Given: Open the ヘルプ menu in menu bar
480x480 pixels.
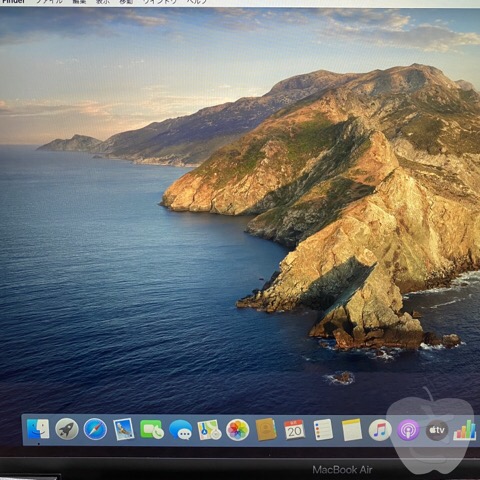Looking at the screenshot, I should [x=197, y=2].
